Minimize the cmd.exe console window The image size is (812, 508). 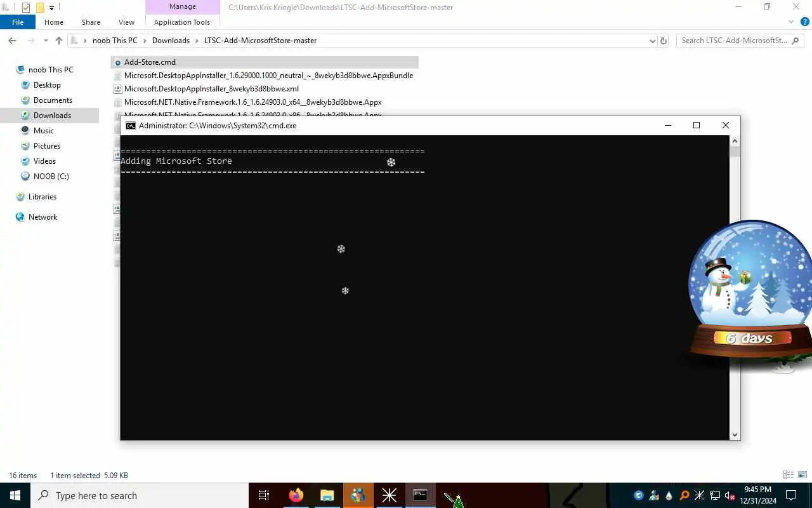coord(668,126)
